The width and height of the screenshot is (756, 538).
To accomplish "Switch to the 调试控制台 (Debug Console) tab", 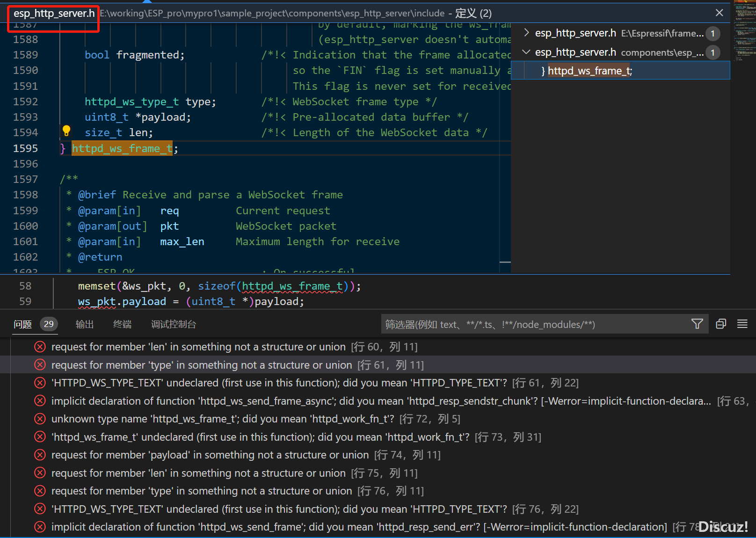I will (x=174, y=324).
